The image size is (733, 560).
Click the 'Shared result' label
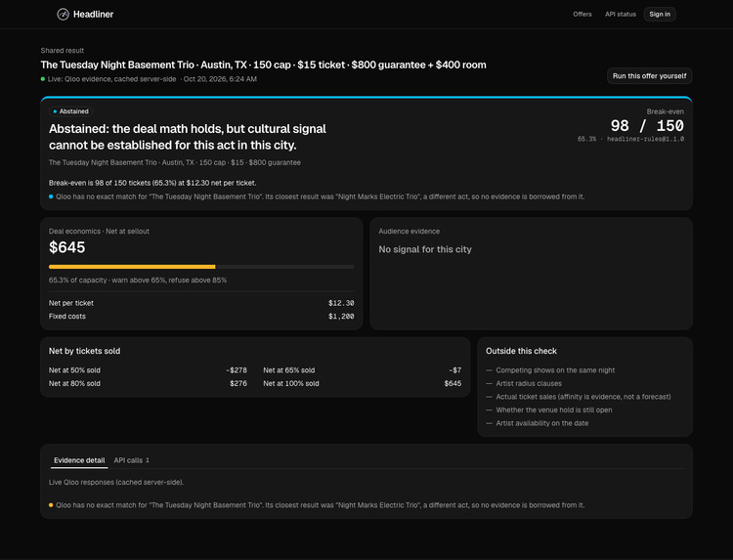click(63, 51)
